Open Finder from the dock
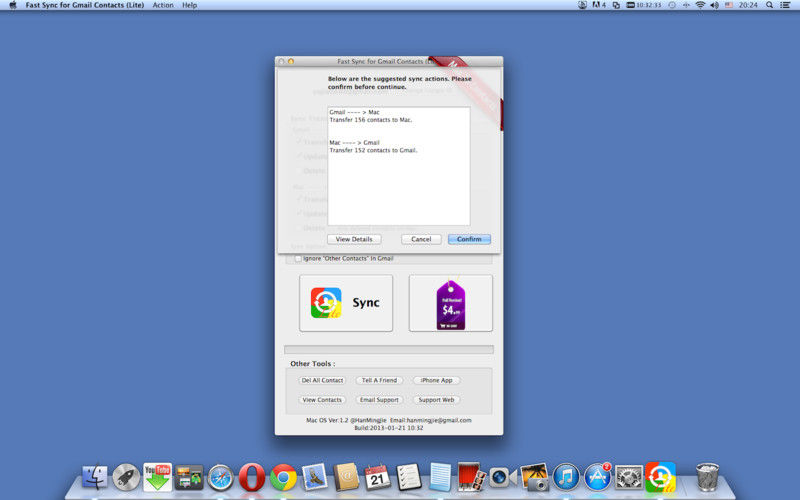800x500 pixels. point(95,478)
